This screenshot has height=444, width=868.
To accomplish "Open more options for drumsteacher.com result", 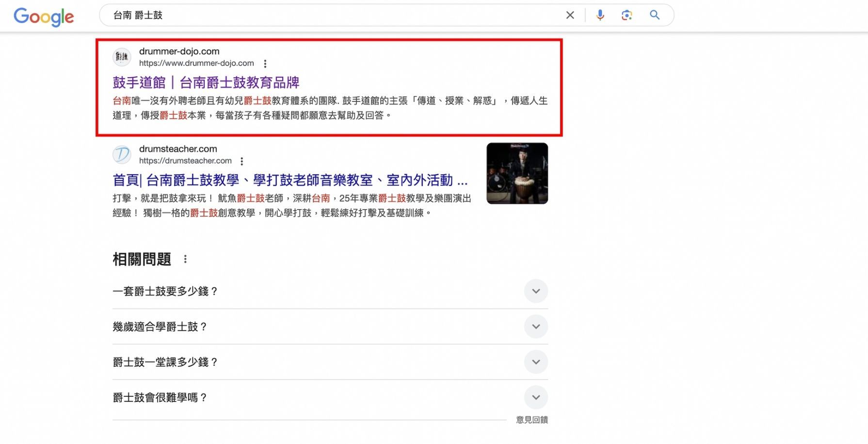I will [242, 161].
